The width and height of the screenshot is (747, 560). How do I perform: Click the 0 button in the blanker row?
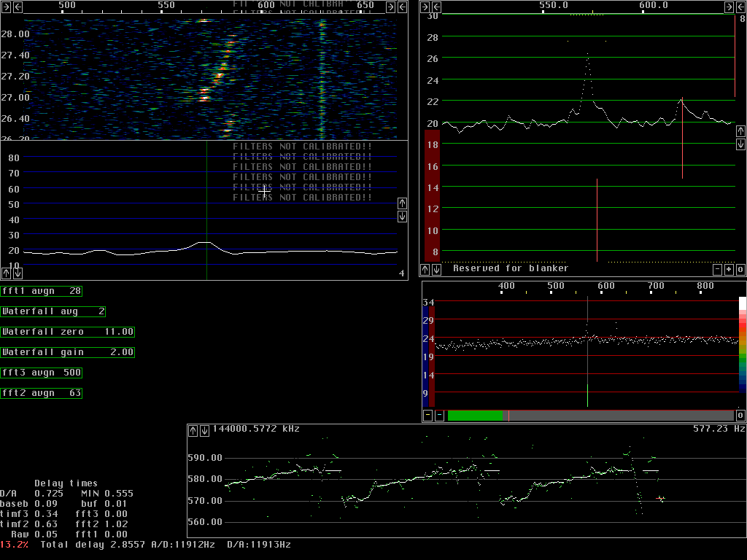point(740,270)
